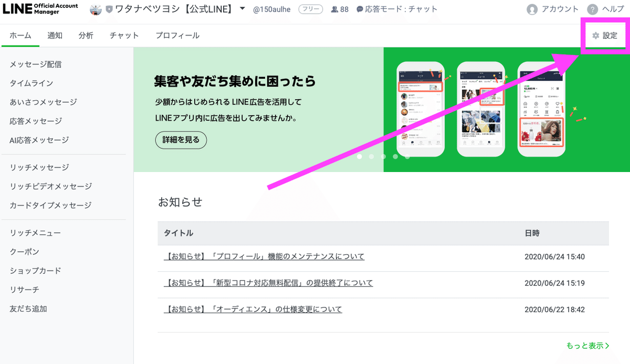Click the date 2020/06/24 15:40
Screen dimensions: 630x364
pos(554,257)
